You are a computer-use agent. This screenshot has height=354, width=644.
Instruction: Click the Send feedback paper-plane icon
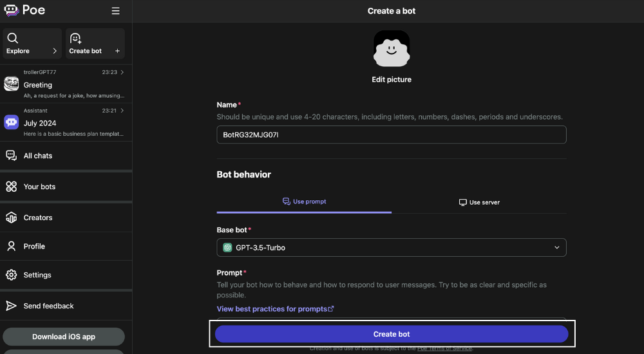pos(12,306)
